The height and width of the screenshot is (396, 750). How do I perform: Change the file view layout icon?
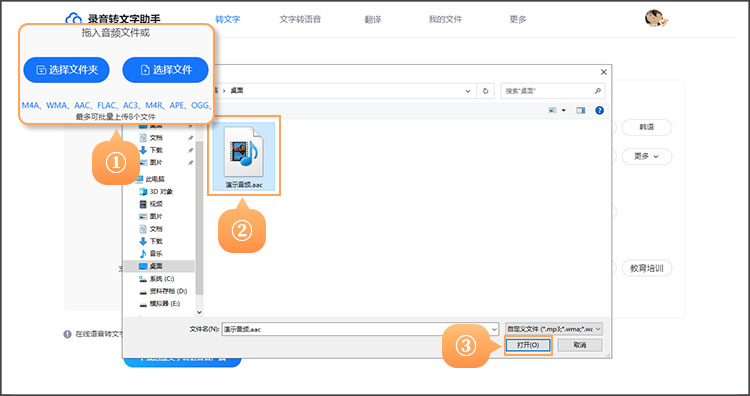point(552,110)
